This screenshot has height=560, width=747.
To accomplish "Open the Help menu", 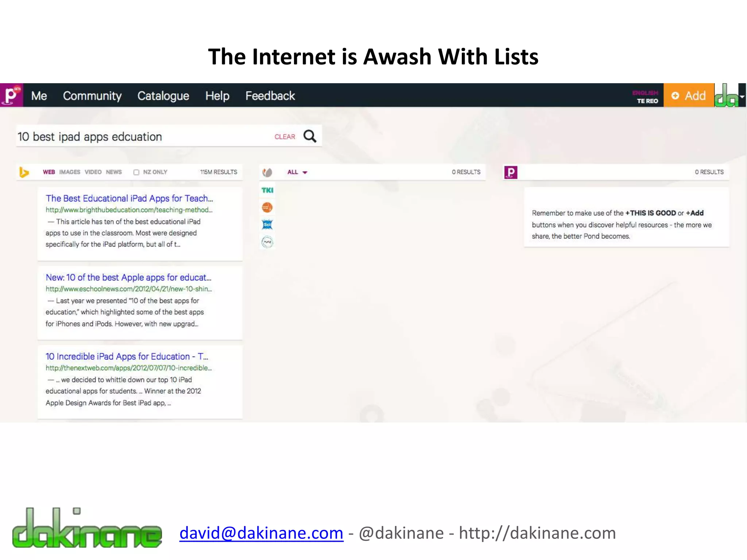I will pos(217,96).
